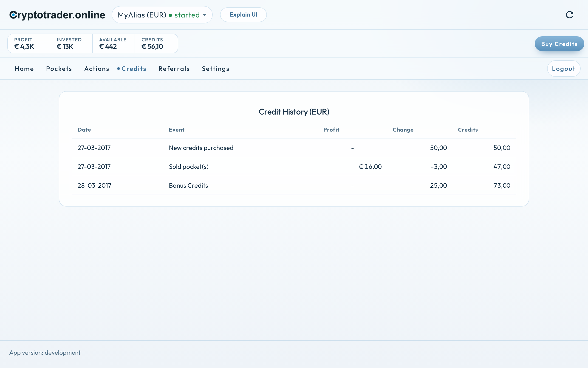This screenshot has height=368, width=588.
Task: Click the INVESTED € 13K stat box
Action: click(x=71, y=43)
